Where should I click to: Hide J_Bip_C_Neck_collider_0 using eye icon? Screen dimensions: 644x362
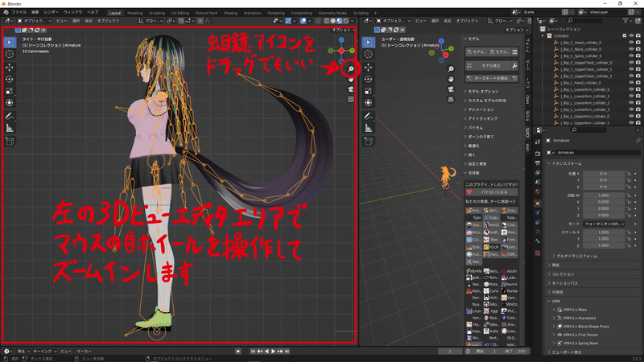[631, 49]
